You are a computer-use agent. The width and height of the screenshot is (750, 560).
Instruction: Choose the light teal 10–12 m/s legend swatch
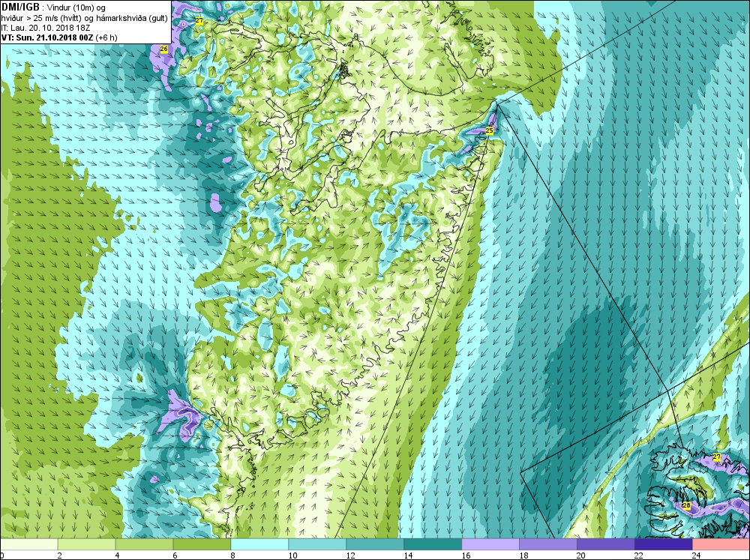(x=317, y=545)
